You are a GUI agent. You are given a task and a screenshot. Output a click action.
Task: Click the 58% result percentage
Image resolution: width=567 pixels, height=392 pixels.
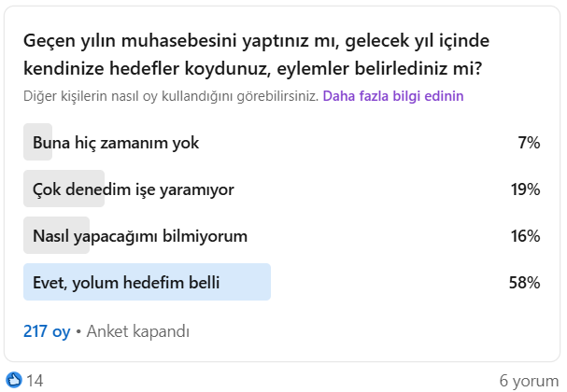click(525, 283)
